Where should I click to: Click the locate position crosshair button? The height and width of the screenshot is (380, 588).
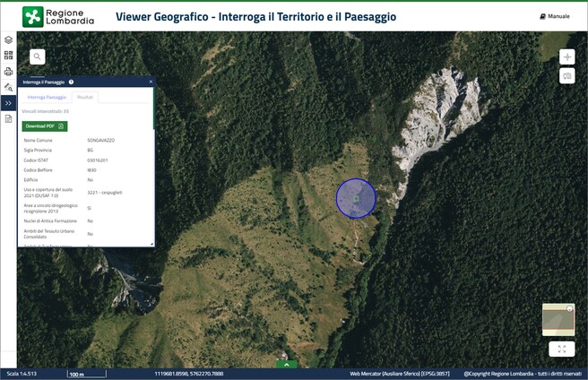pyautogui.click(x=567, y=57)
